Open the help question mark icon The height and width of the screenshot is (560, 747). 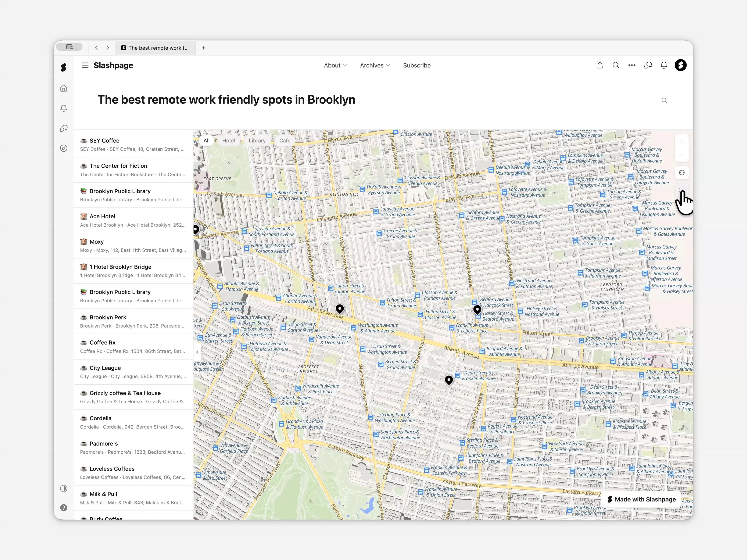[64, 508]
